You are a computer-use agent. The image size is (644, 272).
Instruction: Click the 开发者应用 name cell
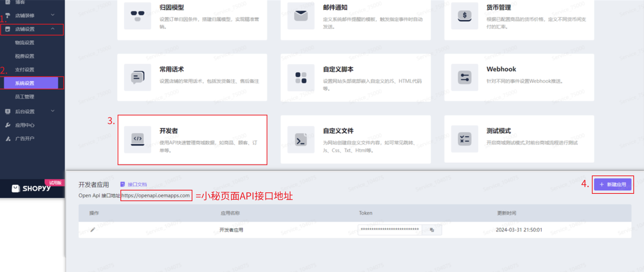231,230
